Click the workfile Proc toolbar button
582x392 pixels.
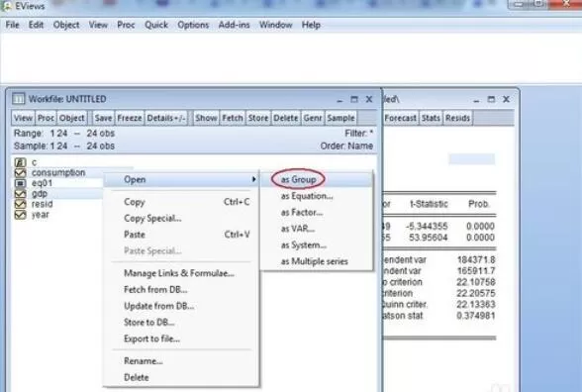click(46, 118)
